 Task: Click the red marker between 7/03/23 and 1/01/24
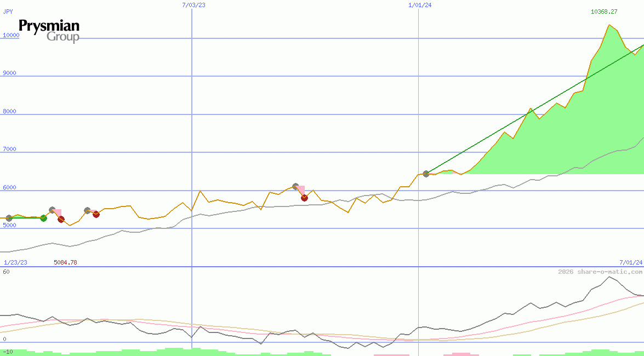point(304,198)
